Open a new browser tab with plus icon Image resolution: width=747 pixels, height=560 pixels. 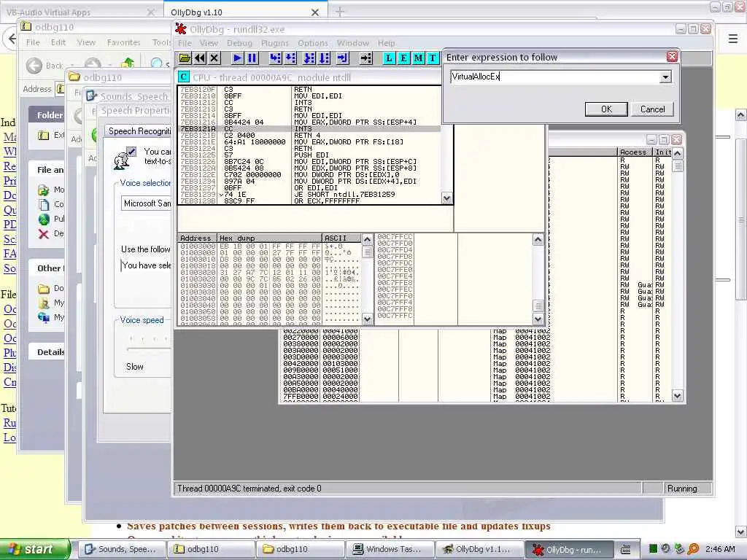pyautogui.click(x=340, y=12)
